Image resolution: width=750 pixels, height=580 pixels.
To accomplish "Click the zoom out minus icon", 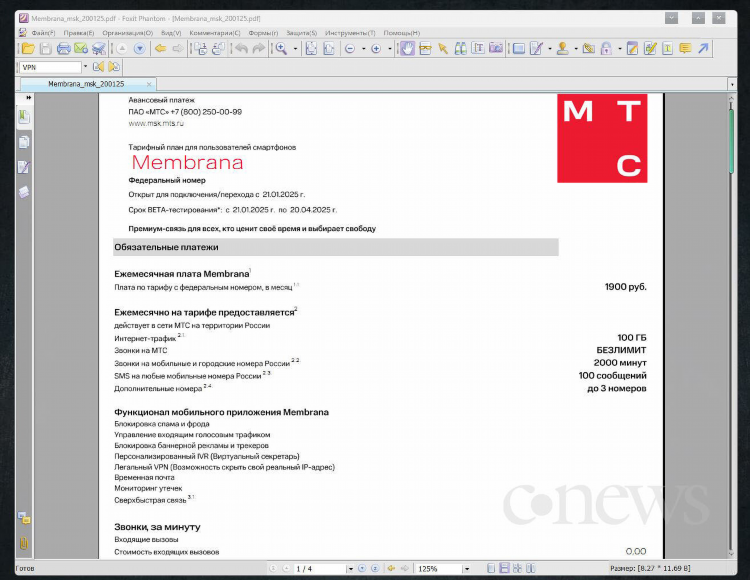I will coord(350,49).
